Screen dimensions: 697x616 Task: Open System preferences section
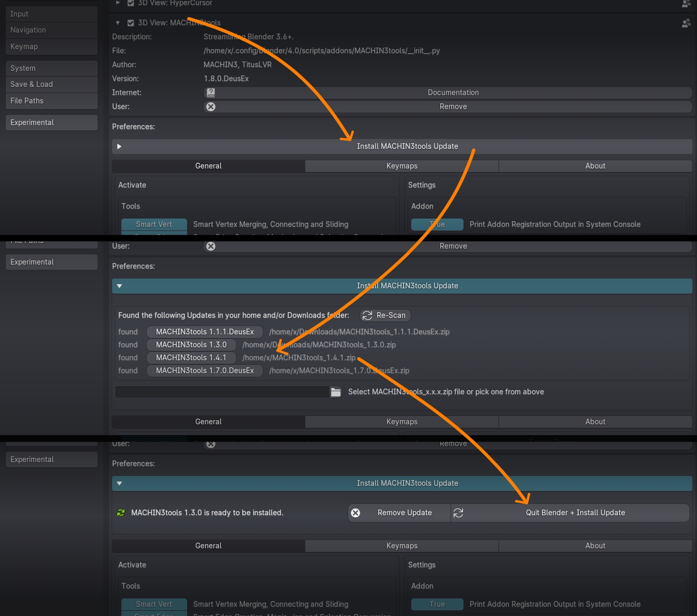[52, 68]
